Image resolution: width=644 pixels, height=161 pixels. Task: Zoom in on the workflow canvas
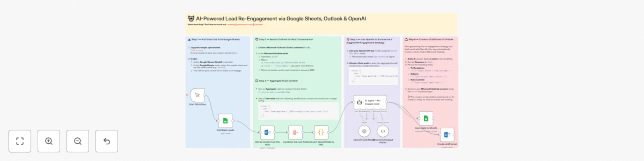pyautogui.click(x=49, y=141)
